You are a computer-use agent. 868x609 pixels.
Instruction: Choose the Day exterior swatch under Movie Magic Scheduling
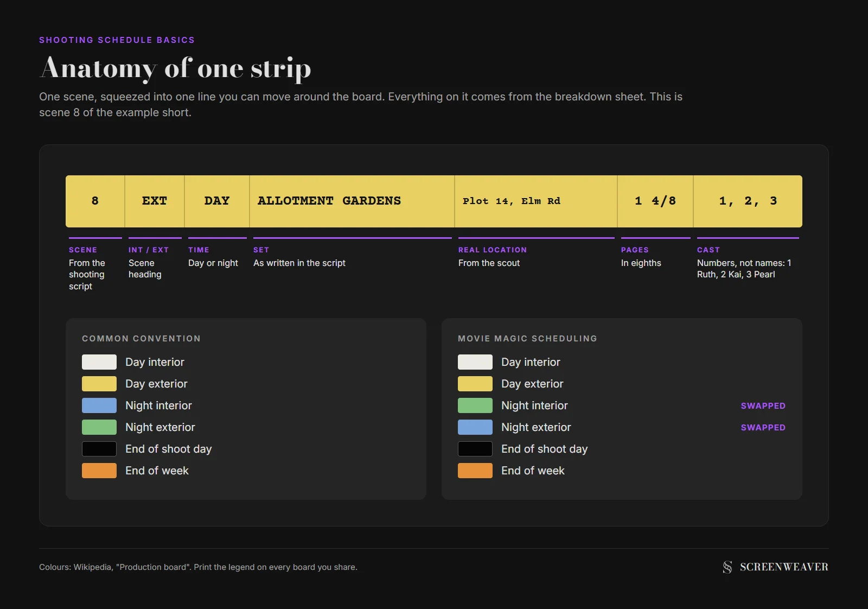tap(475, 384)
